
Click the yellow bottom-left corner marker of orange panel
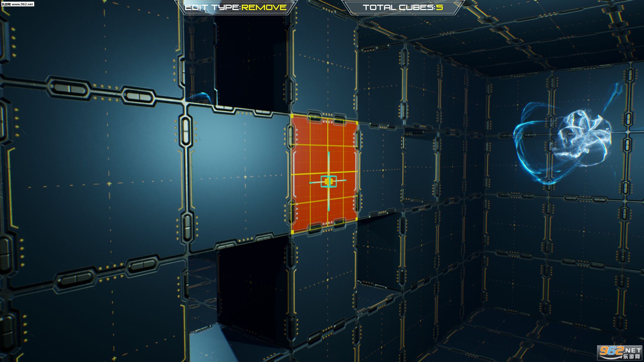coord(292,232)
